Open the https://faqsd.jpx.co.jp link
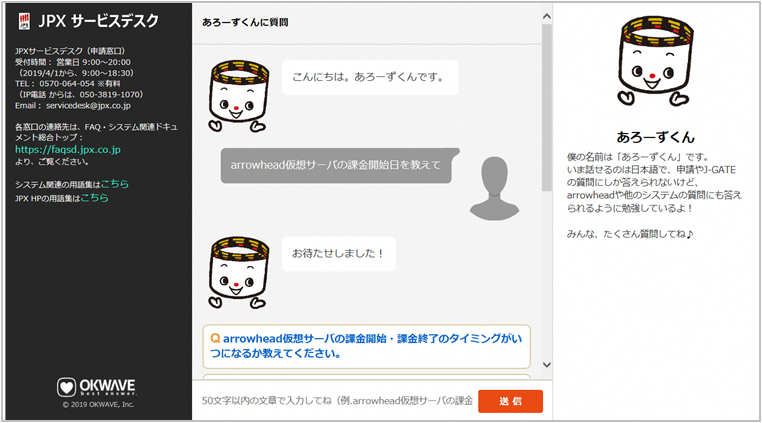762x423 pixels. pos(68,150)
